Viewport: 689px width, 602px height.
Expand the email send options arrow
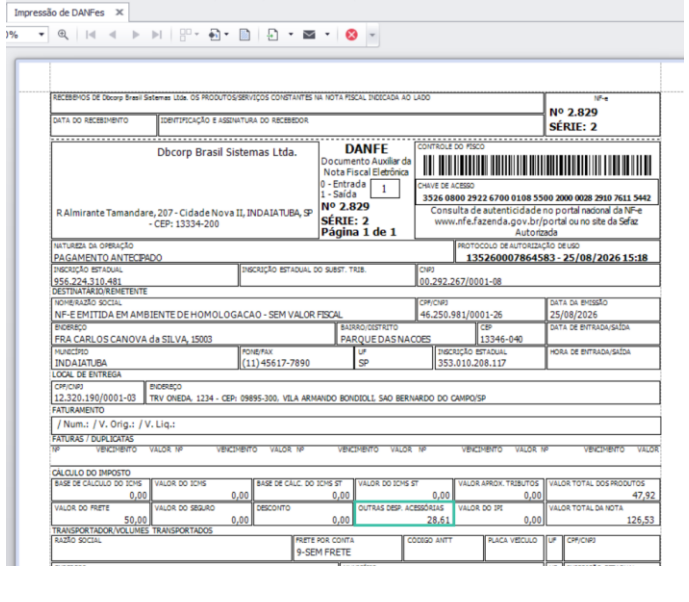point(327,34)
